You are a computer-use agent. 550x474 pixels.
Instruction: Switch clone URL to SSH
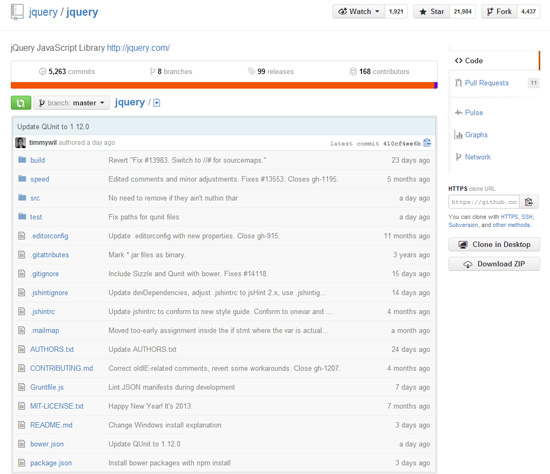[x=527, y=217]
